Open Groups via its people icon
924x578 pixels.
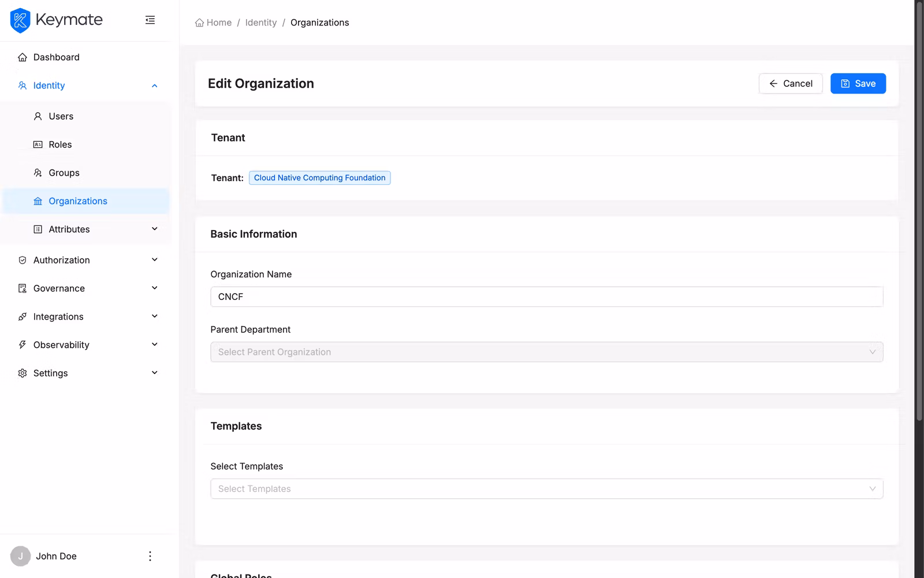(37, 172)
